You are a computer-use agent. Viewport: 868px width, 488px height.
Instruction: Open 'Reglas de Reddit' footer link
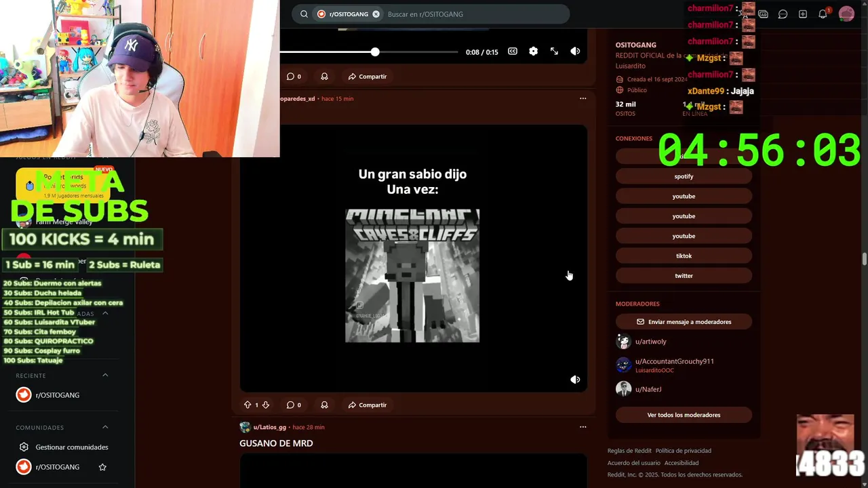pyautogui.click(x=629, y=451)
